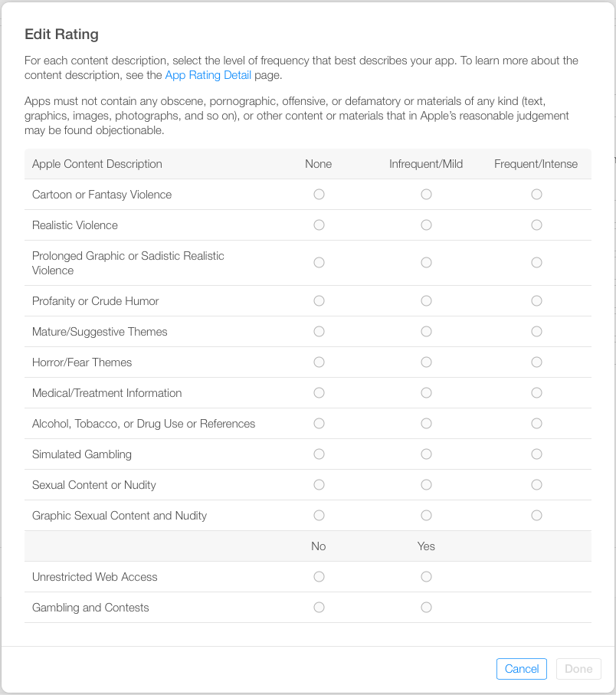The height and width of the screenshot is (695, 616).
Task: Mark Mature/Suggestive Themes as Infrequent/Mild
Action: (426, 332)
